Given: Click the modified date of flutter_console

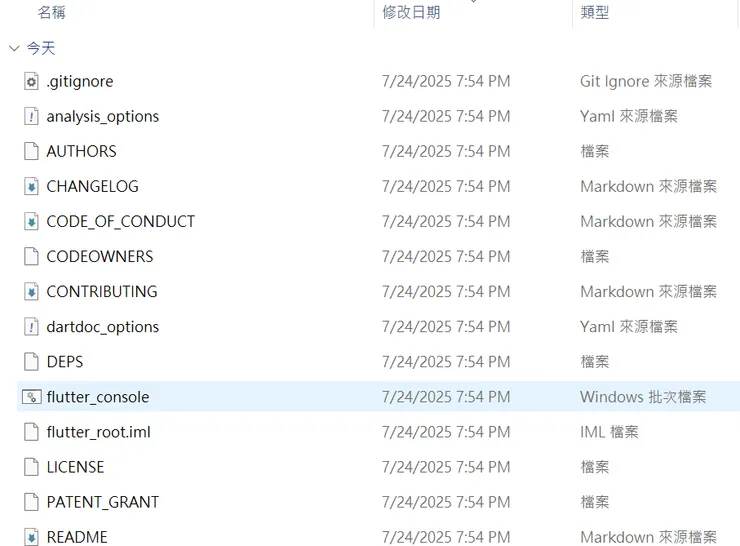Looking at the screenshot, I should [x=446, y=397].
